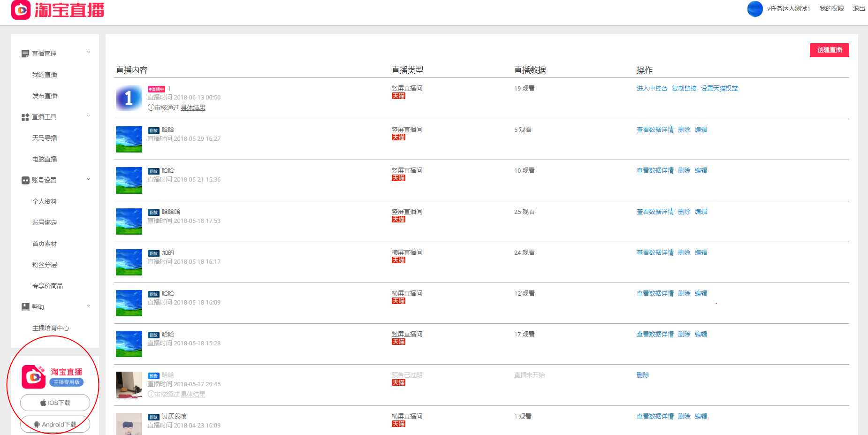Collapse the 账号设置 section arrow

pyautogui.click(x=88, y=179)
